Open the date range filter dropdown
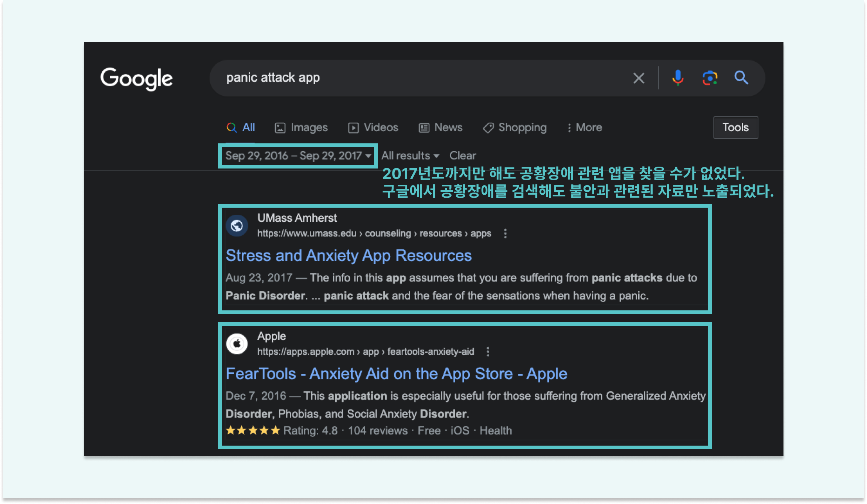 pos(298,156)
